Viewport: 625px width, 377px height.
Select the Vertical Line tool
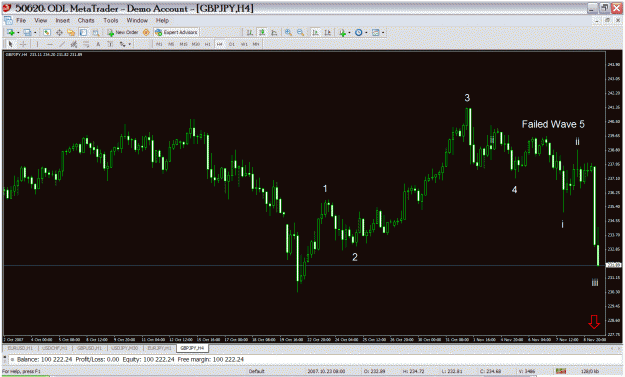click(37, 44)
